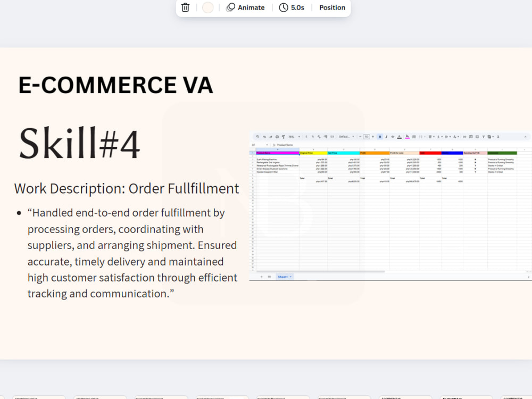Select the "Skill#4" title text
This screenshot has width=532, height=399.
click(x=79, y=143)
